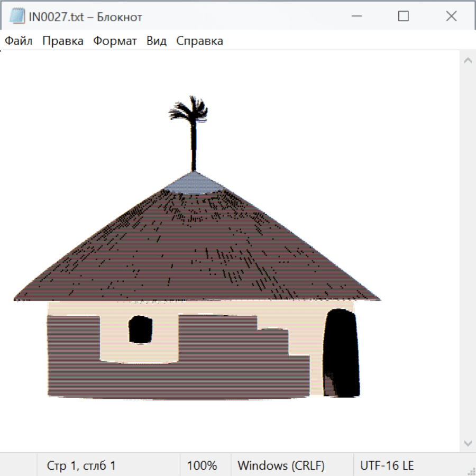Image resolution: width=476 pixels, height=476 pixels.
Task: Close the IN0027.txt window
Action: click(451, 16)
